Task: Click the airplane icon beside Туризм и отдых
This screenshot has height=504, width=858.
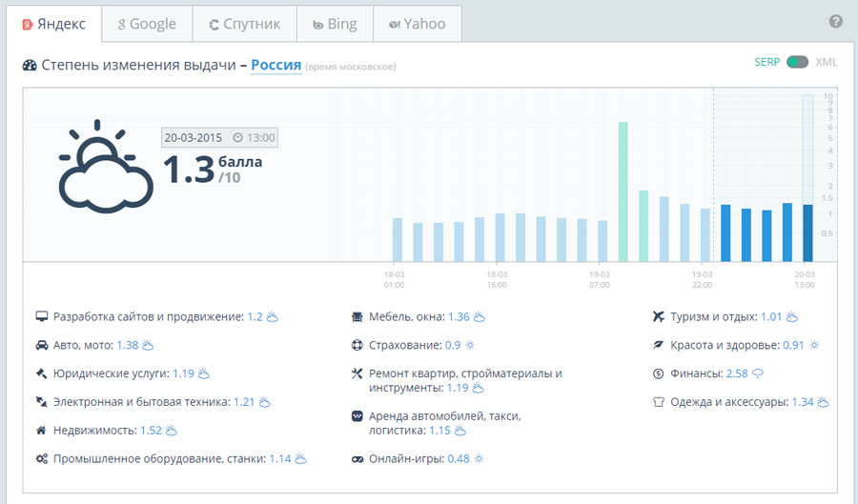Action: coord(658,316)
